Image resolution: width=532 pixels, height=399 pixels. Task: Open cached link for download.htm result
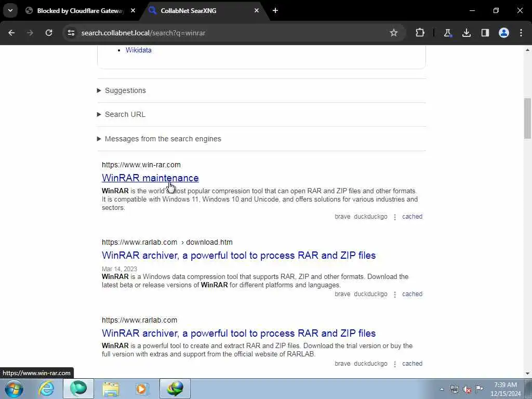coord(412,294)
